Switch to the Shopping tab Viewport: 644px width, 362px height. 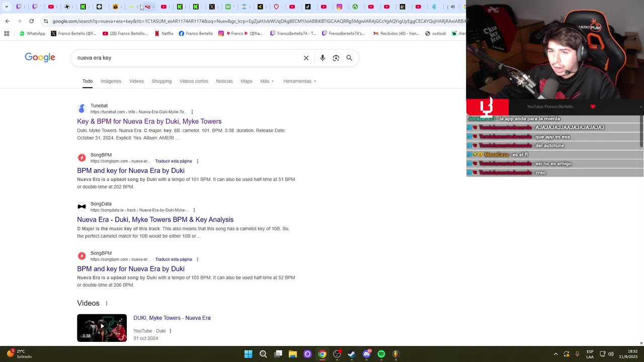pyautogui.click(x=162, y=81)
